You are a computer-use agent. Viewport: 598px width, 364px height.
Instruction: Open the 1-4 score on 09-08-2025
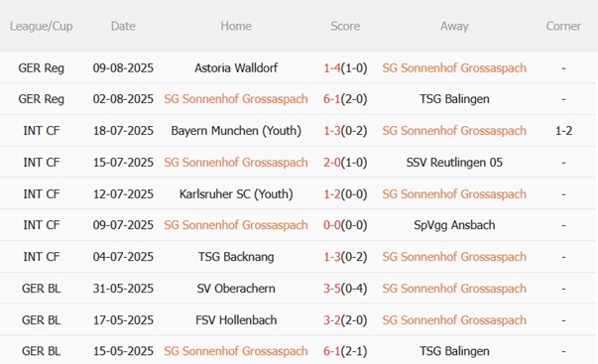(x=332, y=67)
